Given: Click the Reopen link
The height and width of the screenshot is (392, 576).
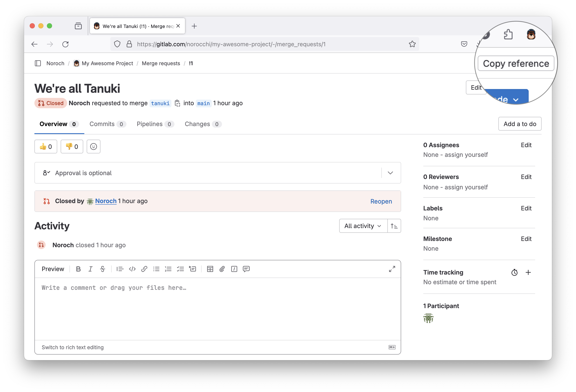Looking at the screenshot, I should (x=381, y=201).
